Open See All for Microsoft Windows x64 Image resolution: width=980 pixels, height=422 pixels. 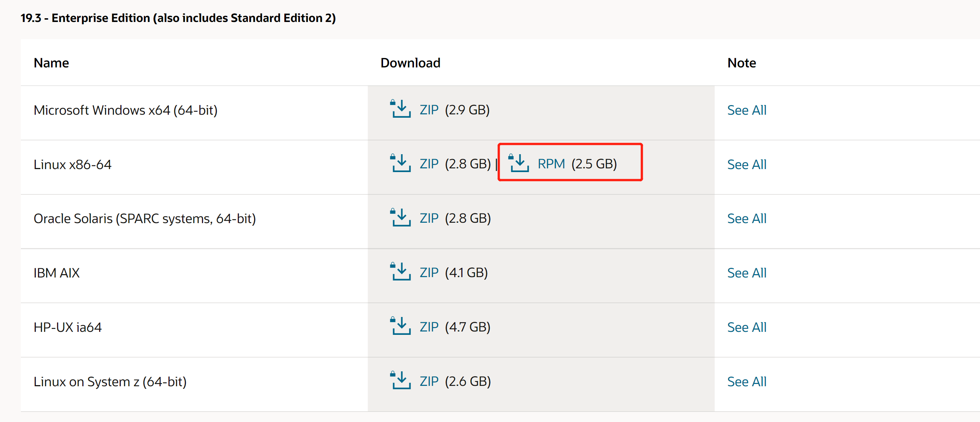click(746, 110)
